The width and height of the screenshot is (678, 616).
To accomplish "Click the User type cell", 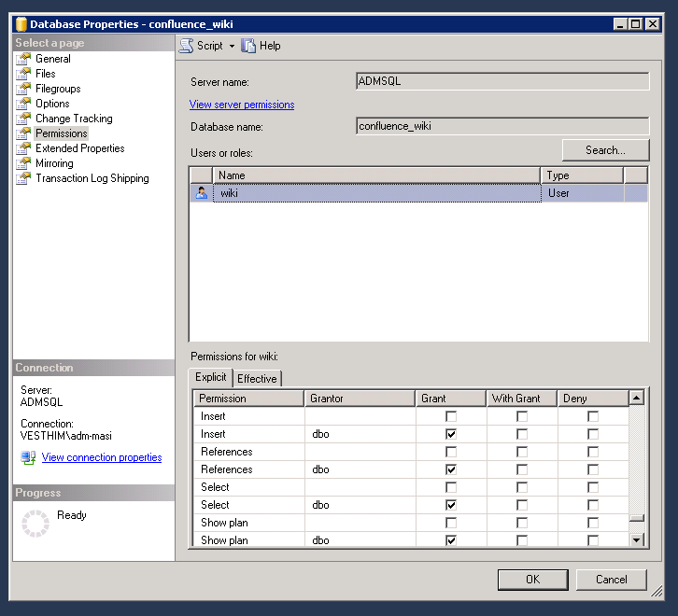I will [x=582, y=193].
